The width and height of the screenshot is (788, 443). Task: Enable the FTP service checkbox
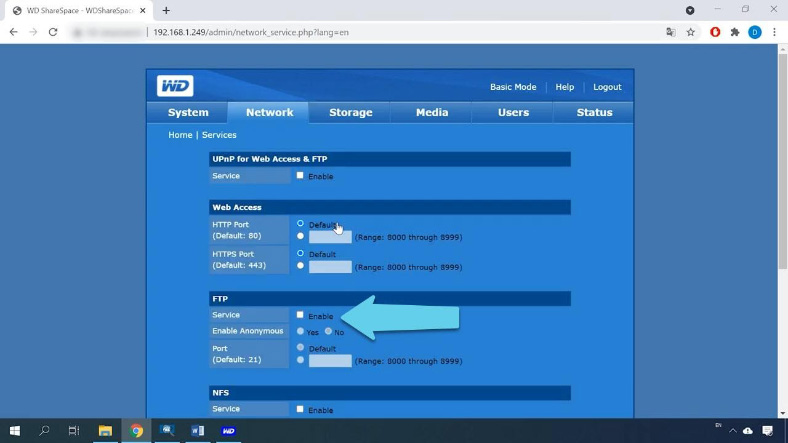pyautogui.click(x=300, y=315)
